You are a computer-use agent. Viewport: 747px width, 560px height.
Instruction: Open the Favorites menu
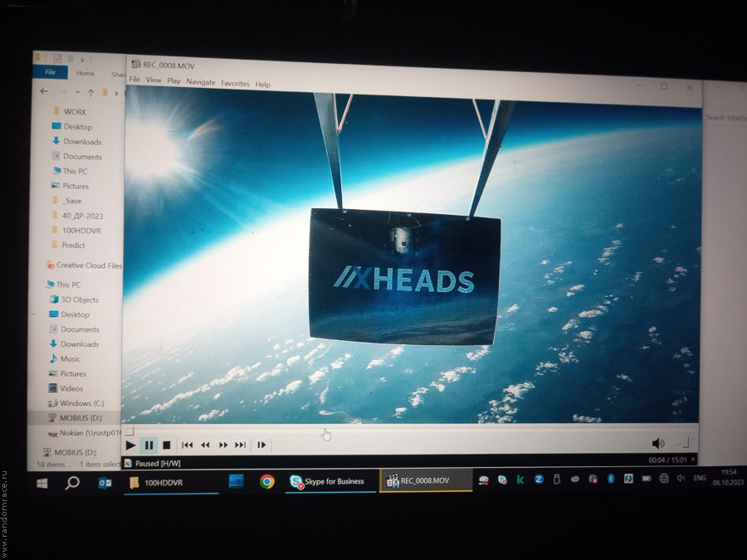(x=235, y=84)
